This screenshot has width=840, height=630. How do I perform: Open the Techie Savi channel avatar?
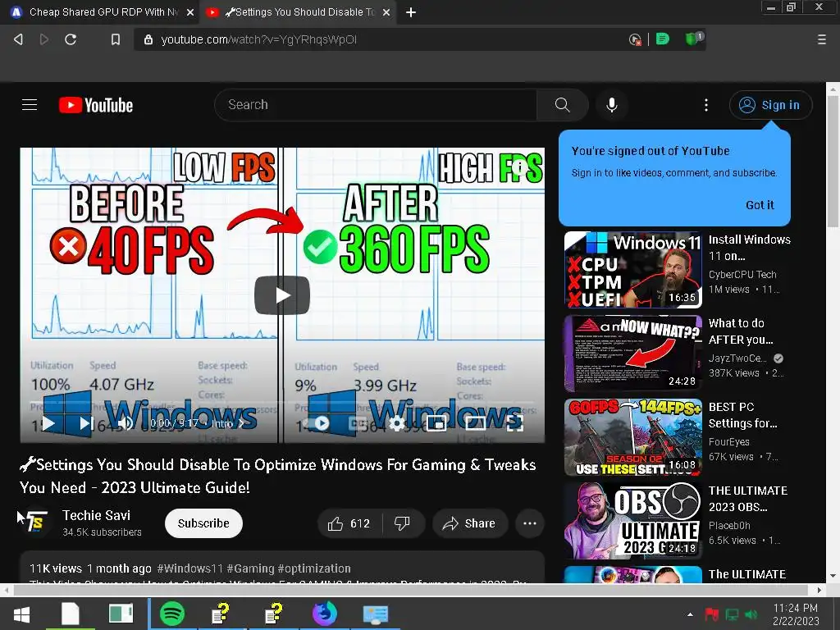[x=36, y=523]
